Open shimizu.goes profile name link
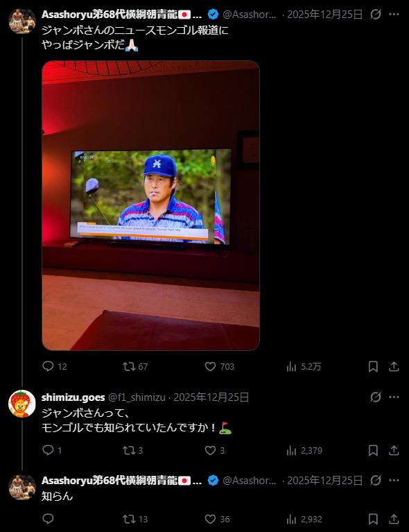This screenshot has height=532, width=409. click(73, 397)
